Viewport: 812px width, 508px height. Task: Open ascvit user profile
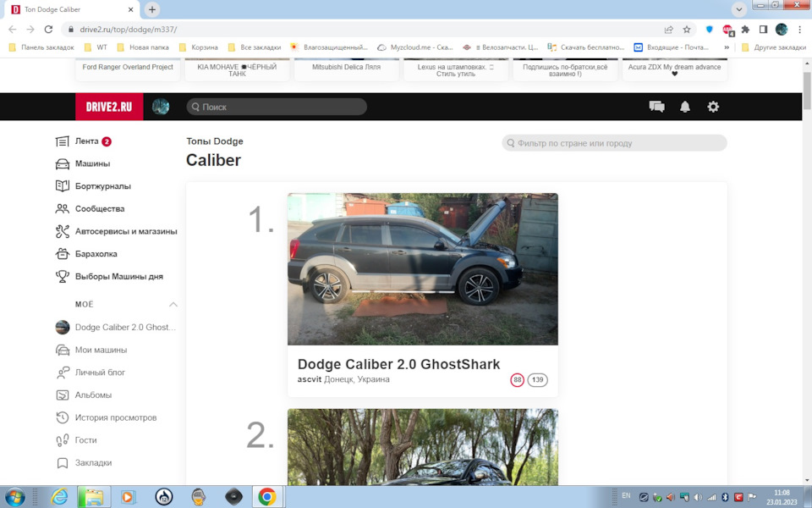point(310,379)
